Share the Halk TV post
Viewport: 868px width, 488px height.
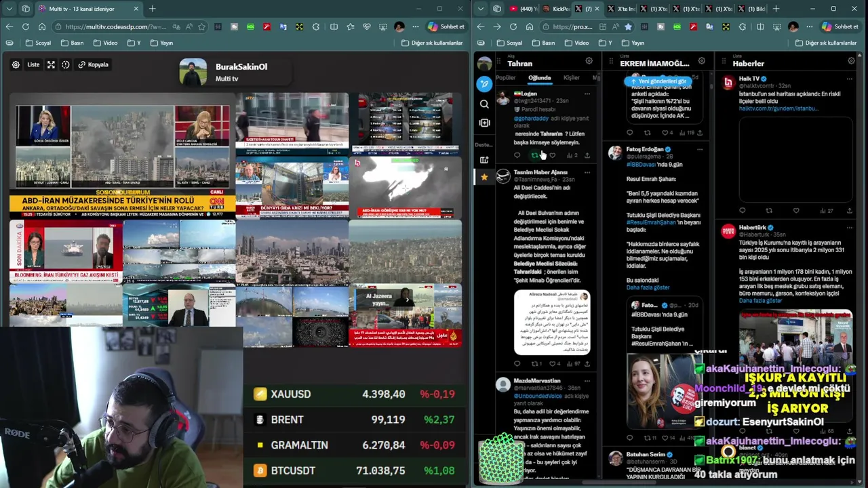coord(849,211)
